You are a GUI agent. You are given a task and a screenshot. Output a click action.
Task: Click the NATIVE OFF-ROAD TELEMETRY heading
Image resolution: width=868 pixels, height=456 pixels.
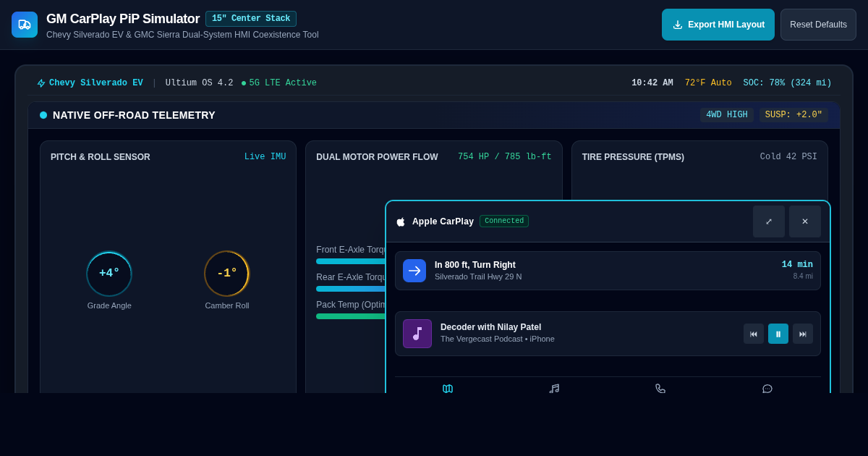coord(134,115)
